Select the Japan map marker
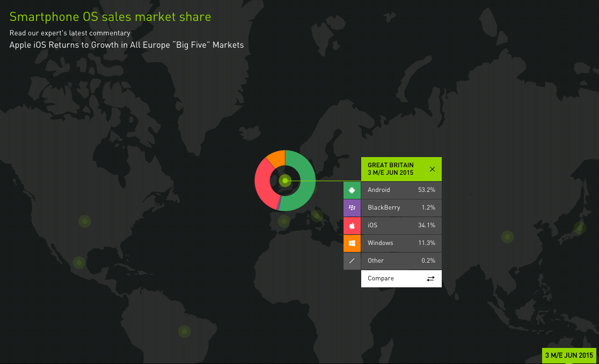This screenshot has width=599, height=364. 579,228
